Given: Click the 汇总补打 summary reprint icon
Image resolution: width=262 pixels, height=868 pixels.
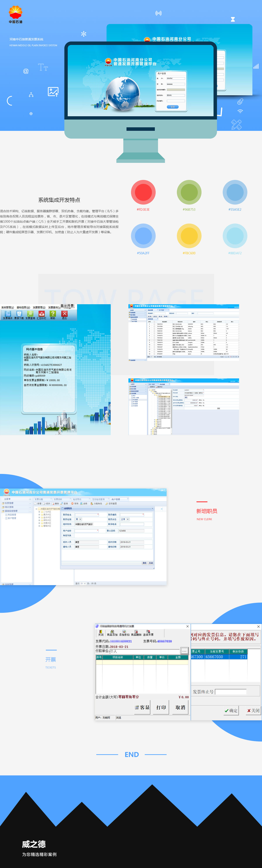Looking at the screenshot, I should tap(41, 315).
